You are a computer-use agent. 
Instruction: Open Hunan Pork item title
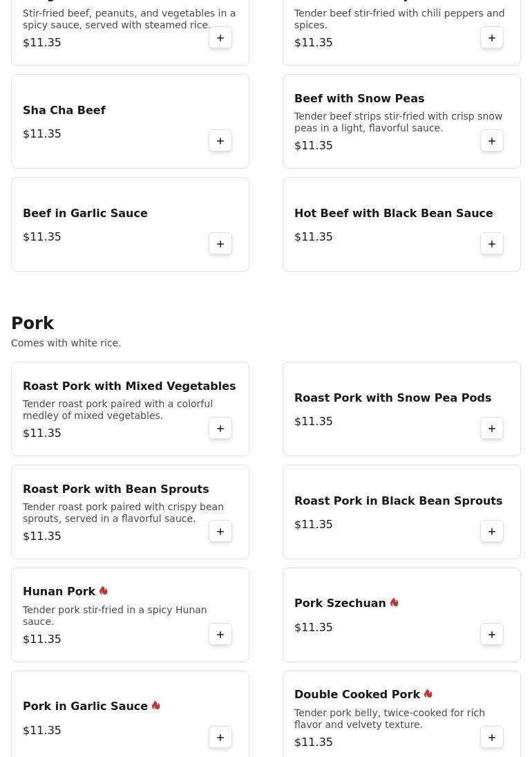pos(59,592)
